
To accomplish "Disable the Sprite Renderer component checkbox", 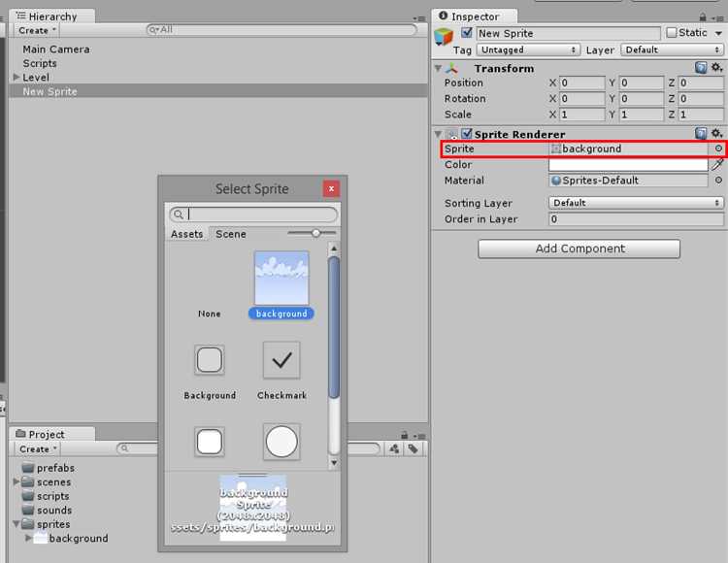I will coord(467,134).
